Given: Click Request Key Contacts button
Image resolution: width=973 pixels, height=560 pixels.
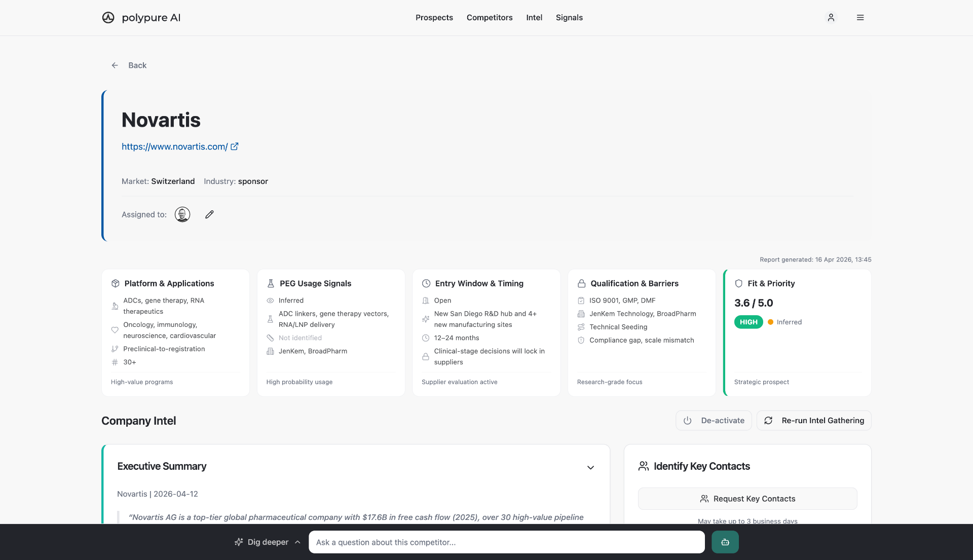Looking at the screenshot, I should tap(747, 499).
